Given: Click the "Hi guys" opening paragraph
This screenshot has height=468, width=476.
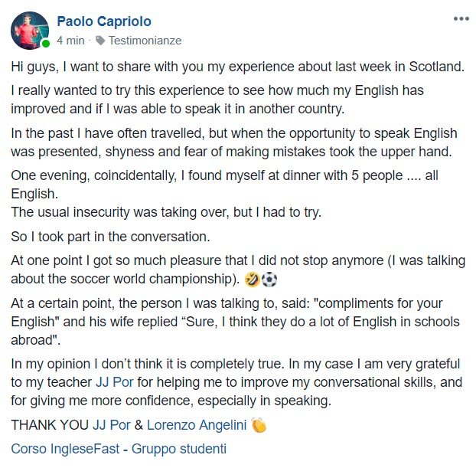Looking at the screenshot, I should click(237, 67).
